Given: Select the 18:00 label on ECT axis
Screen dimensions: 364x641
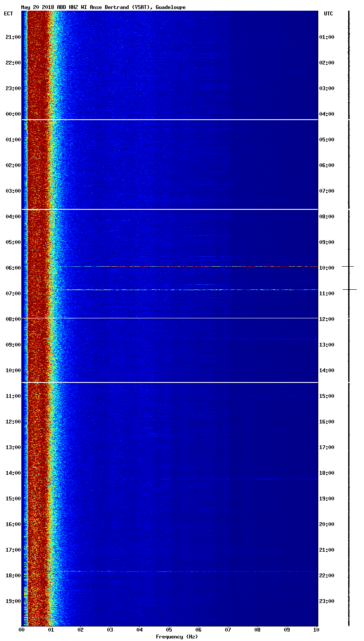Looking at the screenshot, I should (x=13, y=576).
